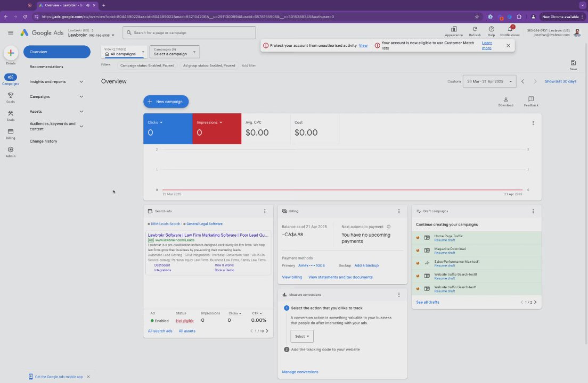Click the account profile avatar
The image size is (588, 383).
(577, 33)
